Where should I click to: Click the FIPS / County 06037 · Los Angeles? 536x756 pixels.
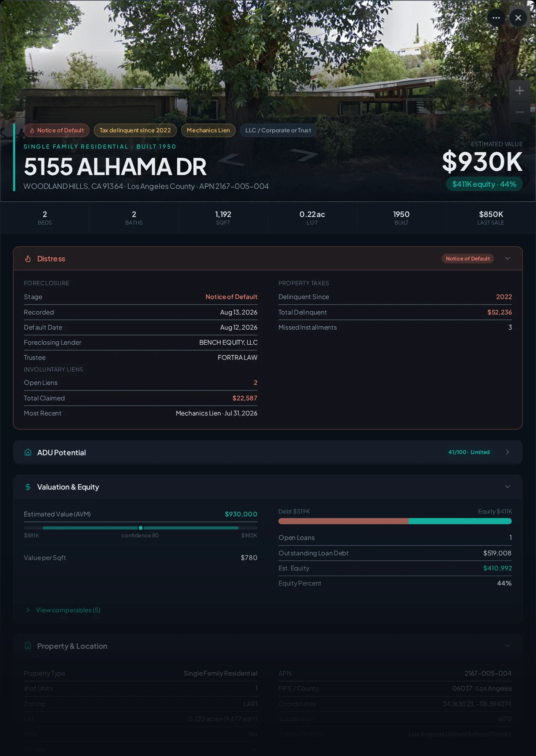pyautogui.click(x=482, y=689)
